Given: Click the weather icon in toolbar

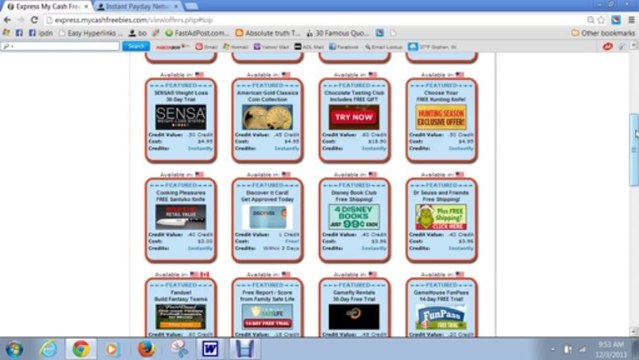Looking at the screenshot, I should tap(413, 46).
